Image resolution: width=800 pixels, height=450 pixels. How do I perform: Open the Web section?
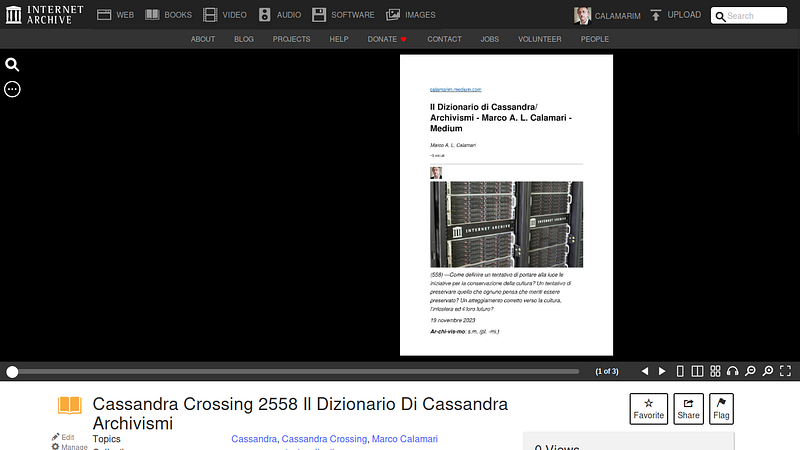(115, 15)
